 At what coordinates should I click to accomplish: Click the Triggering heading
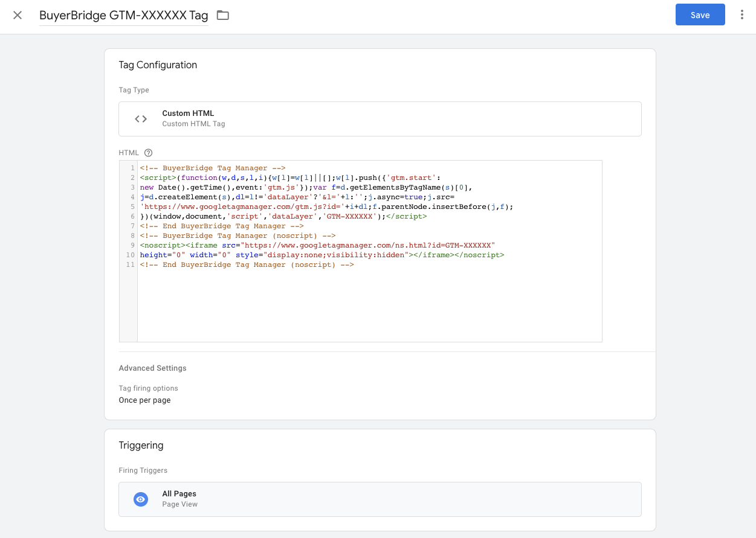pos(141,446)
